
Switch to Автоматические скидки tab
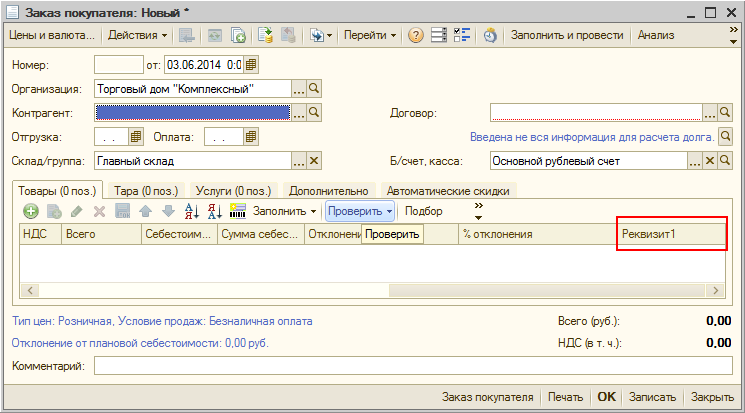[x=448, y=191]
